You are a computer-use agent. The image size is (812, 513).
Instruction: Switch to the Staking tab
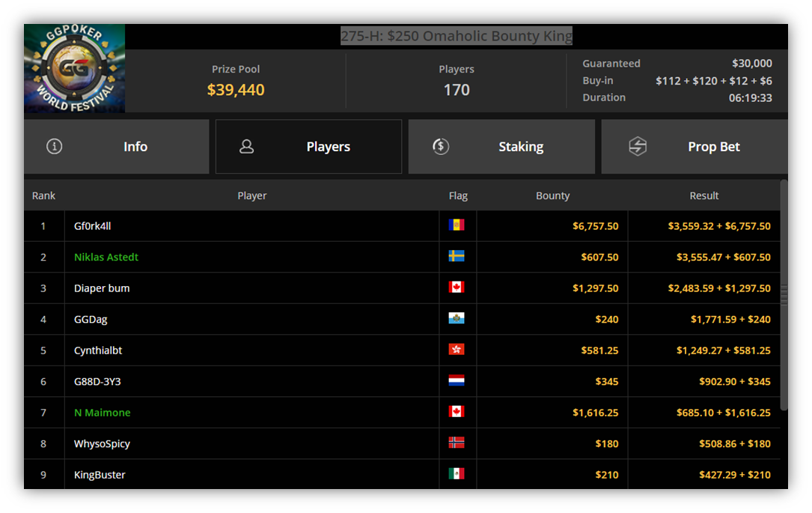pos(501,147)
